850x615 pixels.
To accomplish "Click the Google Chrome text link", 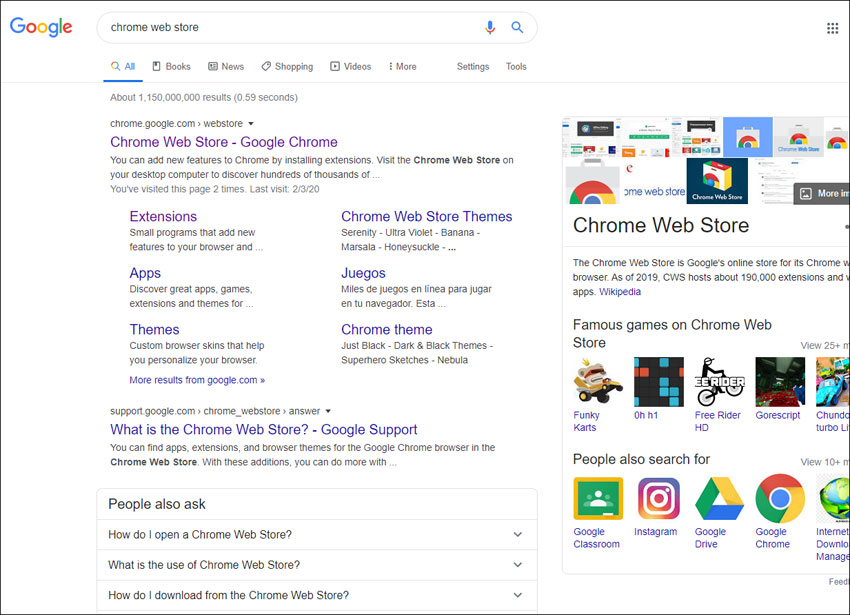I will coord(772,538).
